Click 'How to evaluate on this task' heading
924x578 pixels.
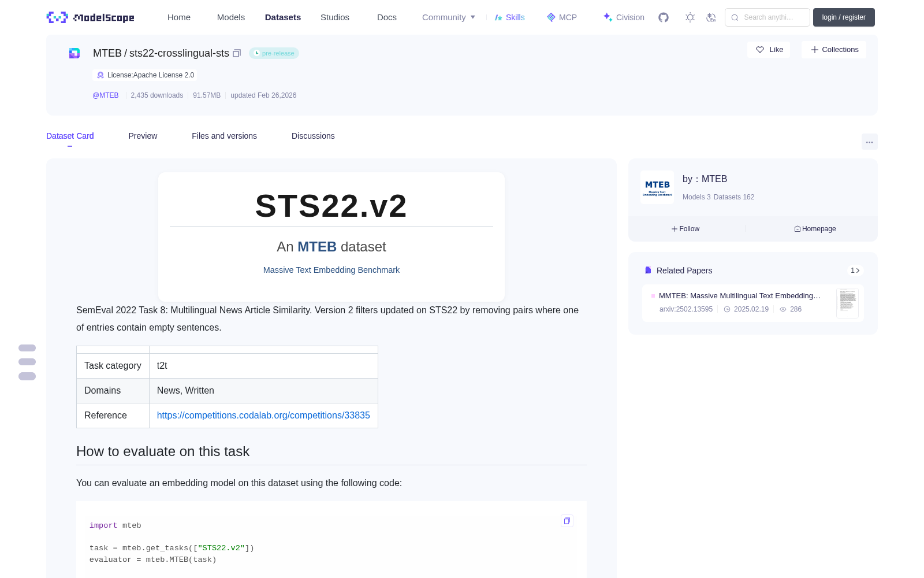(x=163, y=451)
